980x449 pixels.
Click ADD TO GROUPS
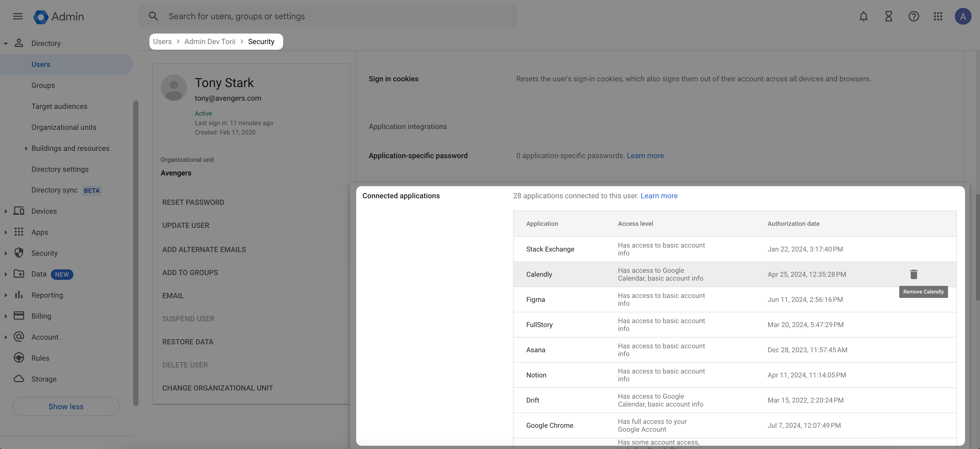[x=190, y=272]
